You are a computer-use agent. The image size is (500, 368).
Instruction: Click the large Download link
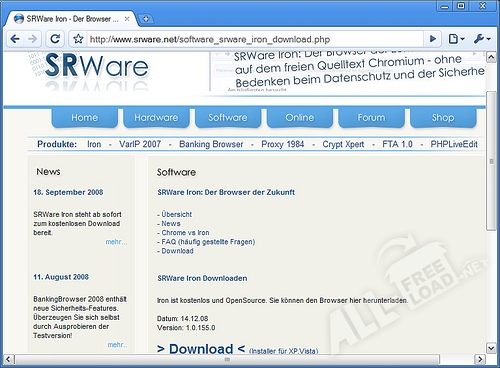(x=201, y=349)
